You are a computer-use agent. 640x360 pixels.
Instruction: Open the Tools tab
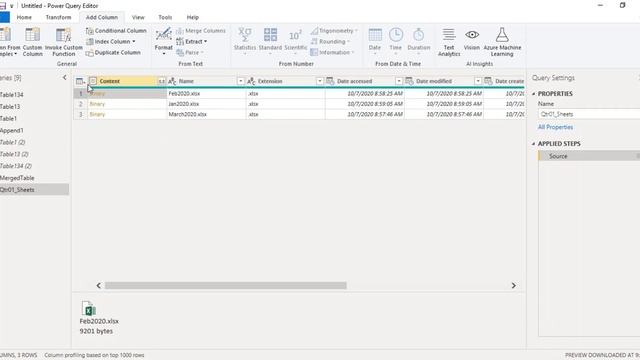pos(165,17)
